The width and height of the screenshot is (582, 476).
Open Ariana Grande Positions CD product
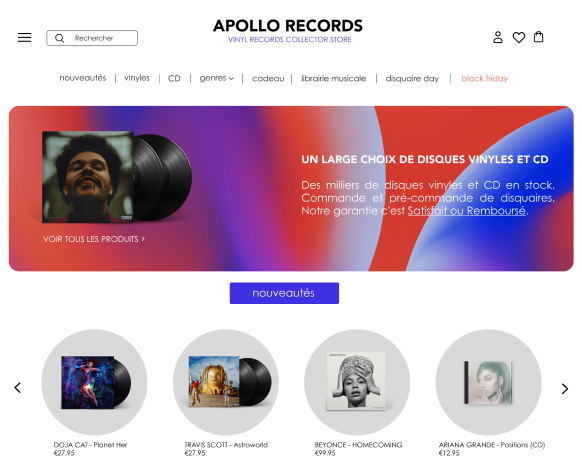(488, 382)
